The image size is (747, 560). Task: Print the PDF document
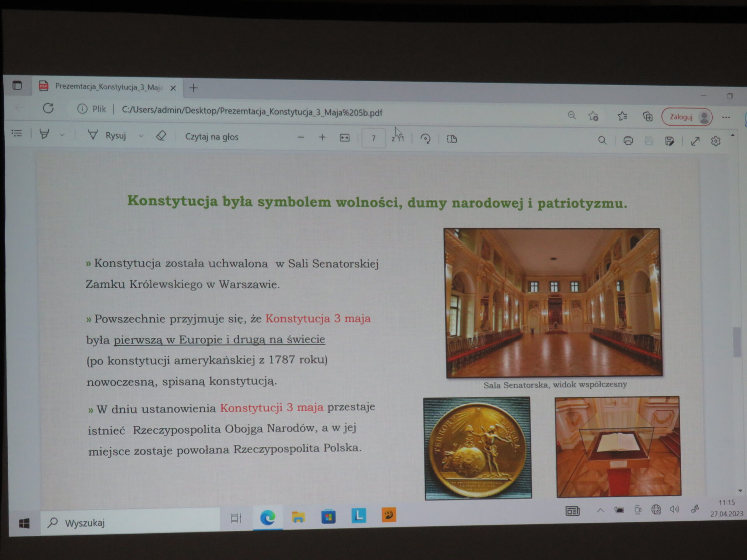pyautogui.click(x=628, y=140)
